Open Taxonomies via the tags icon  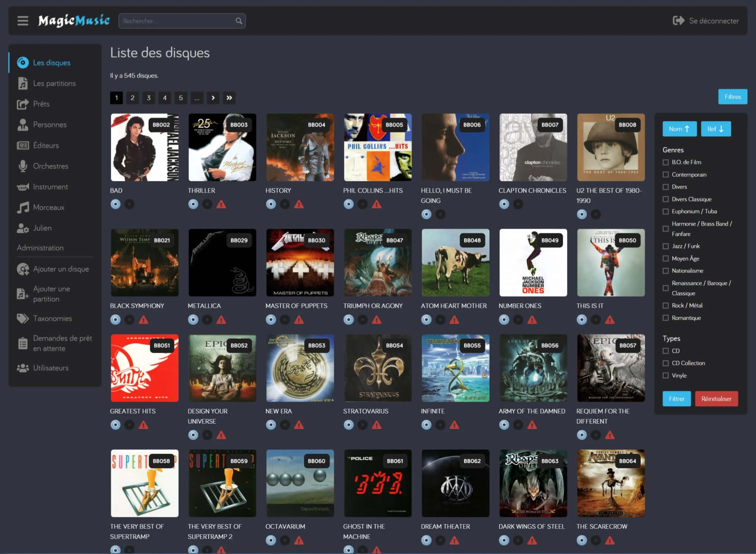(x=23, y=318)
